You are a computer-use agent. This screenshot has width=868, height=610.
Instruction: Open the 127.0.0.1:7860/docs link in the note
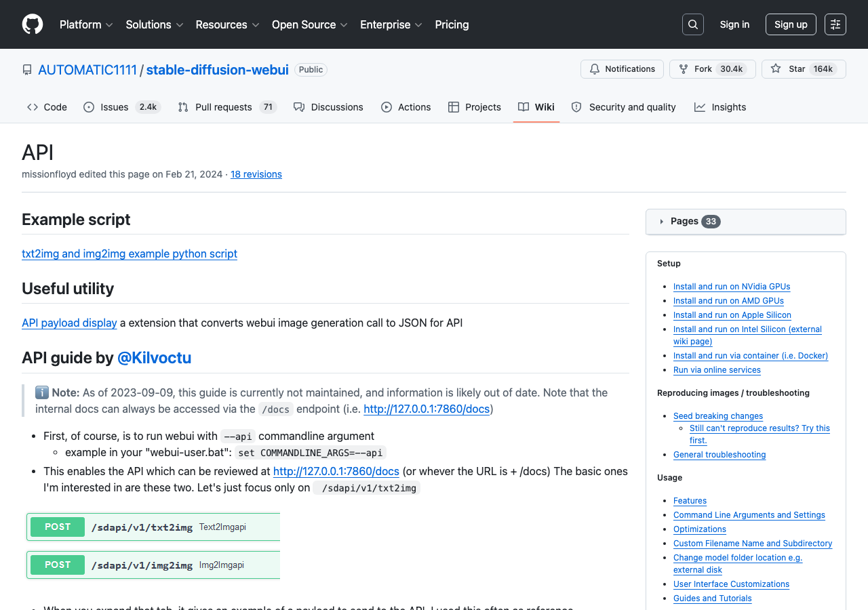(427, 409)
